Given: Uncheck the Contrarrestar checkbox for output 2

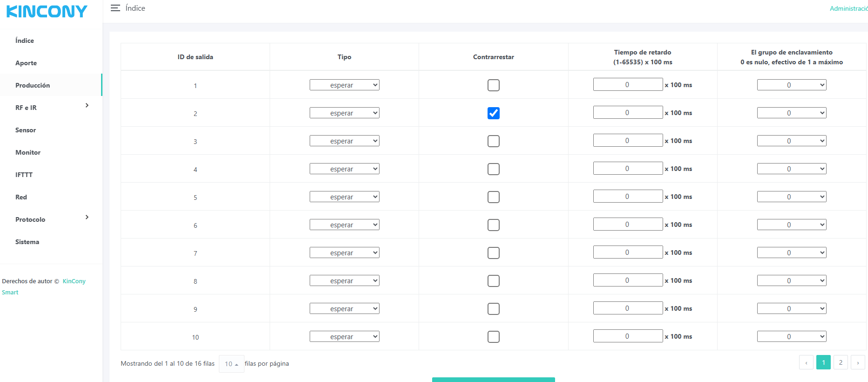Looking at the screenshot, I should pyautogui.click(x=493, y=113).
